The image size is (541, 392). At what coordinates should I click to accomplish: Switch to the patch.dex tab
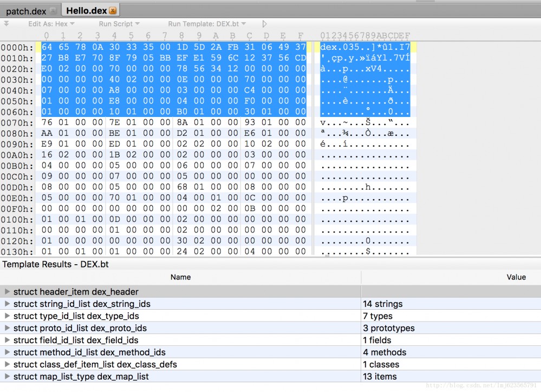click(x=26, y=11)
